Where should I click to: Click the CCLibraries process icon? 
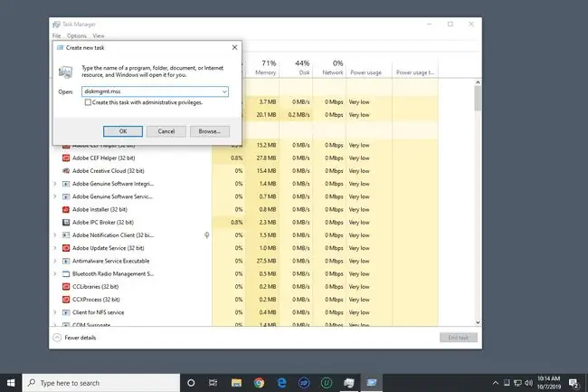pos(66,287)
